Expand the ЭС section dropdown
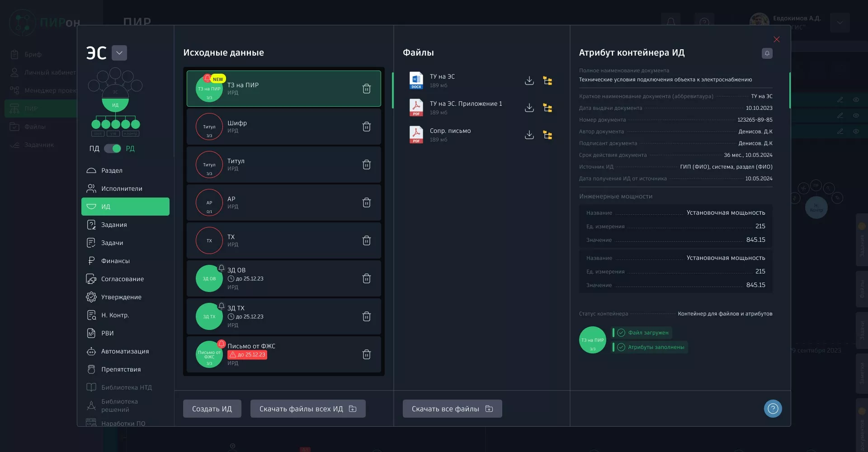The width and height of the screenshot is (868, 452). 119,53
